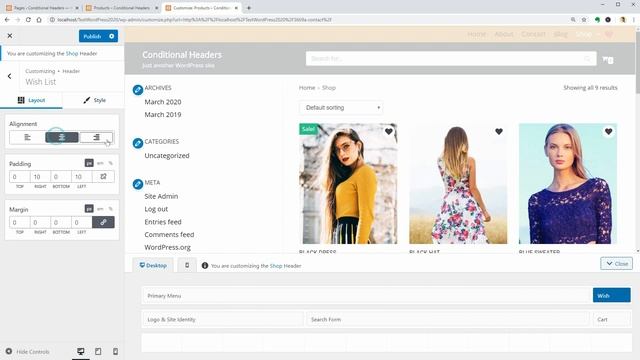640x360 pixels.
Task: Click the Publish button
Action: (x=92, y=36)
